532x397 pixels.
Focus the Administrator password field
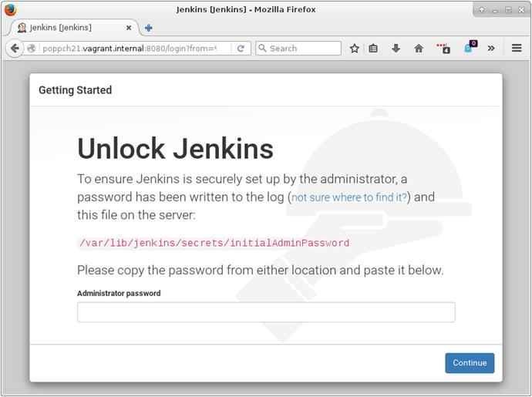pos(266,312)
